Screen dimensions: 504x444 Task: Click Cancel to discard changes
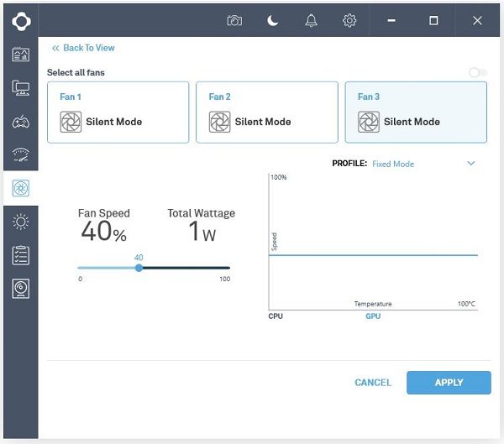373,383
